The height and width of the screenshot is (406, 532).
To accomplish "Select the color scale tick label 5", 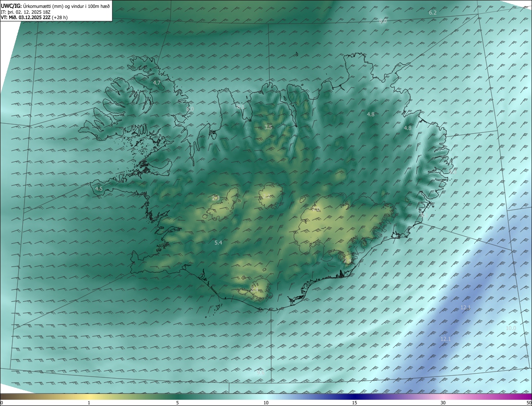I will 177,403.
